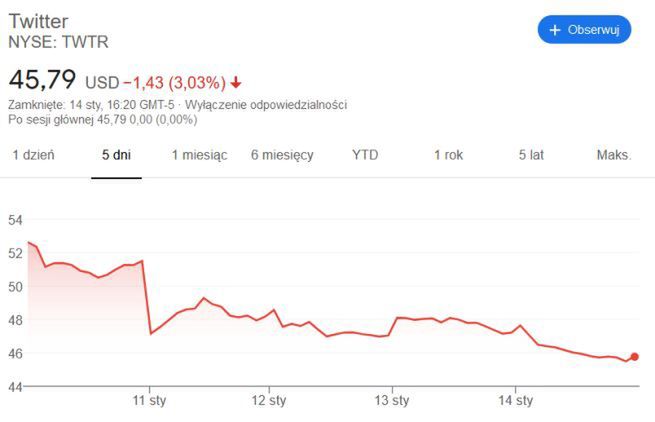Viewport: 655px width, 422px height.
Task: Switch to the 1 miesiąc range
Action: 199,155
